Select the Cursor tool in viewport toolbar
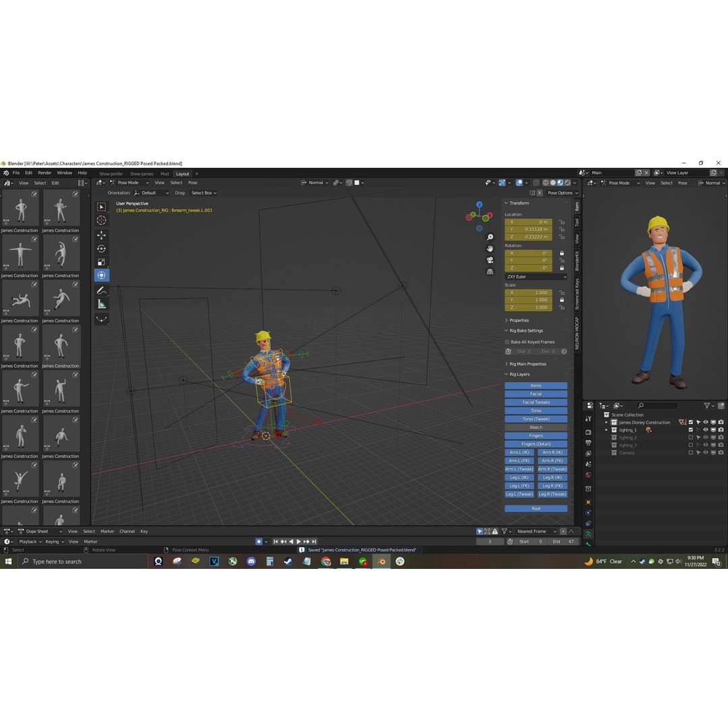The width and height of the screenshot is (728, 728). point(102,220)
